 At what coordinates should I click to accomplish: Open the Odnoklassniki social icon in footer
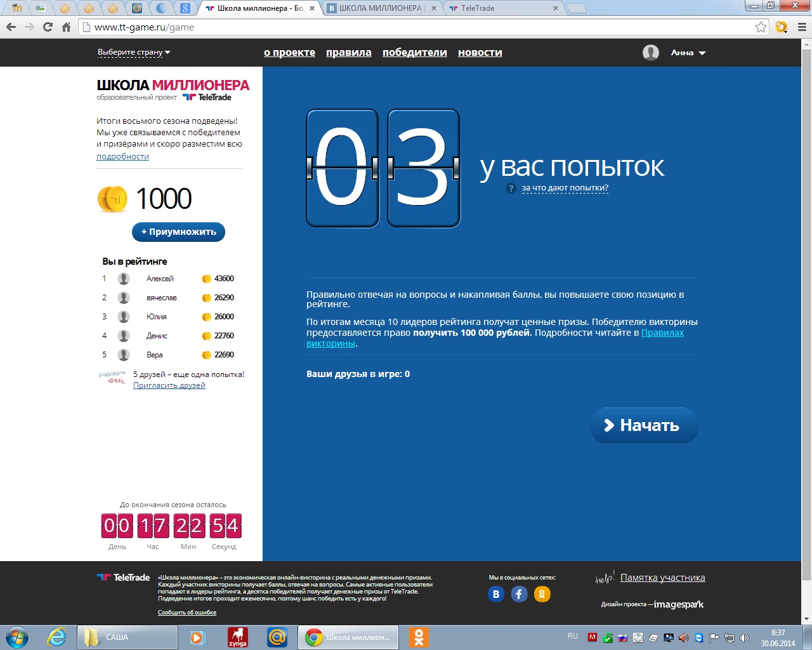542,594
